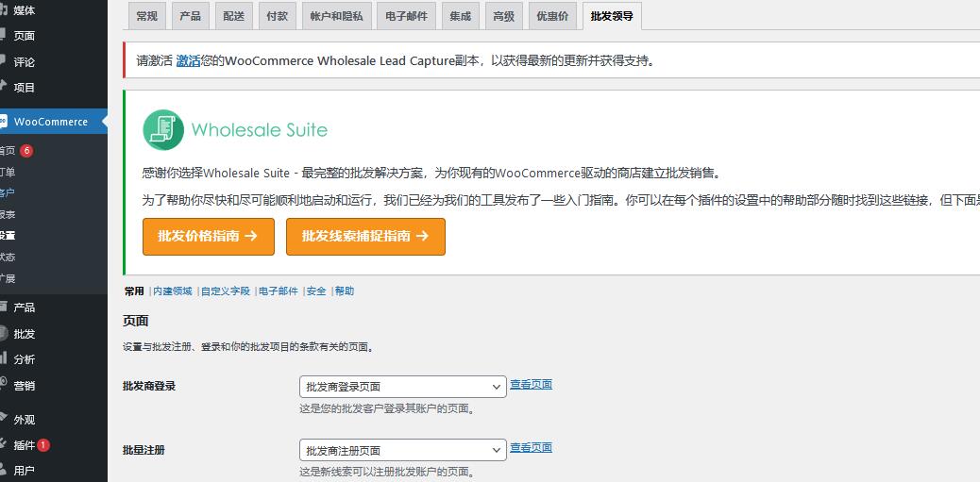Click the 批星注册 field label
Image resolution: width=980 pixels, height=482 pixels.
click(x=144, y=450)
